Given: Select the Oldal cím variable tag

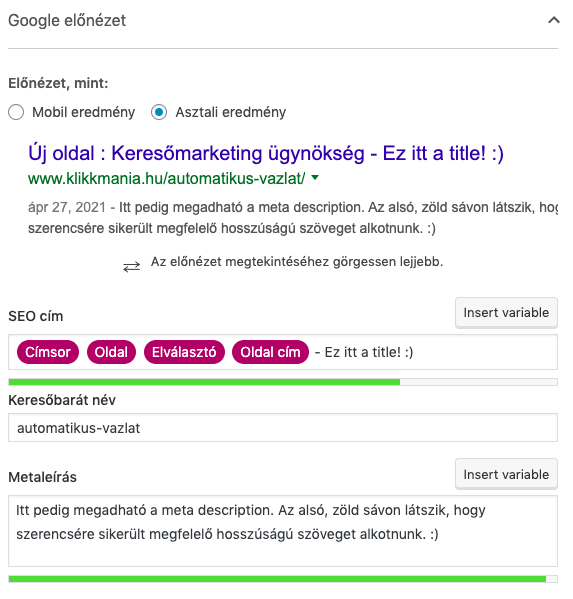Looking at the screenshot, I should coord(270,352).
